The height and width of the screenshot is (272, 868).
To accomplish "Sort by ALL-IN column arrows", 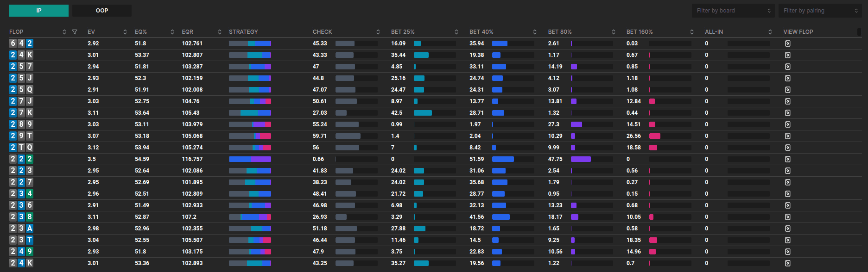I will coord(770,32).
